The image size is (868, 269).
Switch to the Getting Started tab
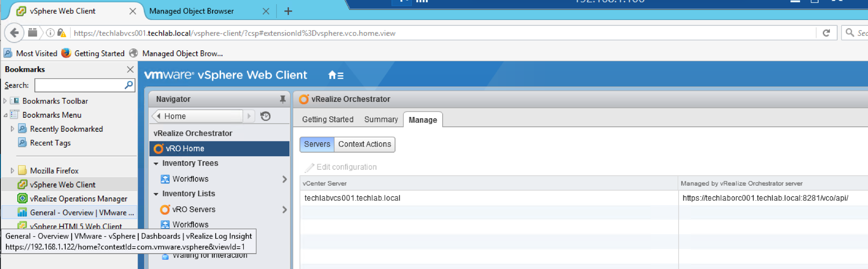tap(328, 120)
